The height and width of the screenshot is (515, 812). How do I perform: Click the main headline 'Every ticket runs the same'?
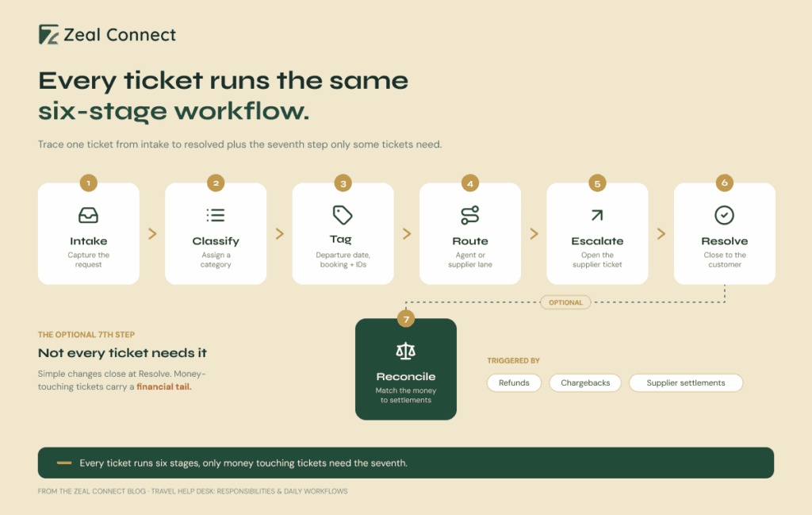point(223,81)
